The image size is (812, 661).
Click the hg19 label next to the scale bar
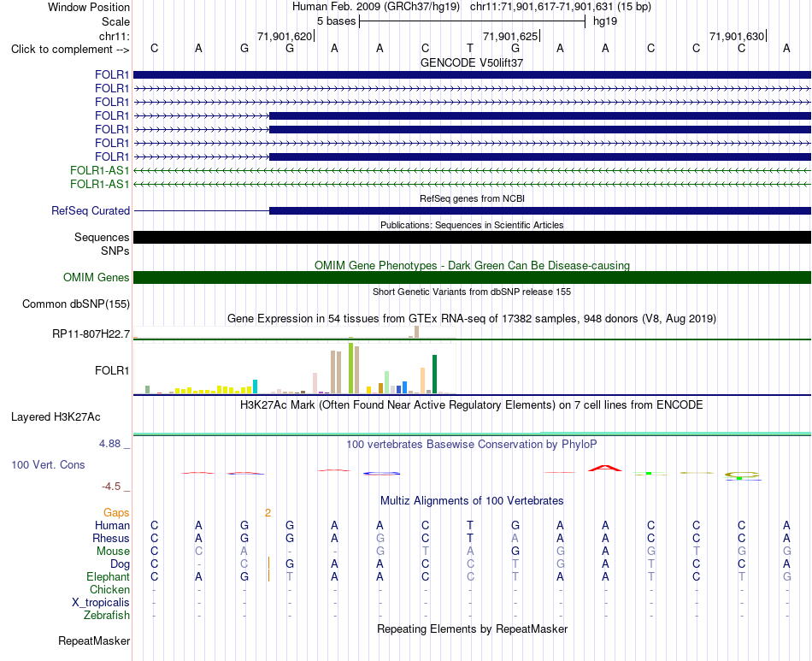pyautogui.click(x=605, y=21)
